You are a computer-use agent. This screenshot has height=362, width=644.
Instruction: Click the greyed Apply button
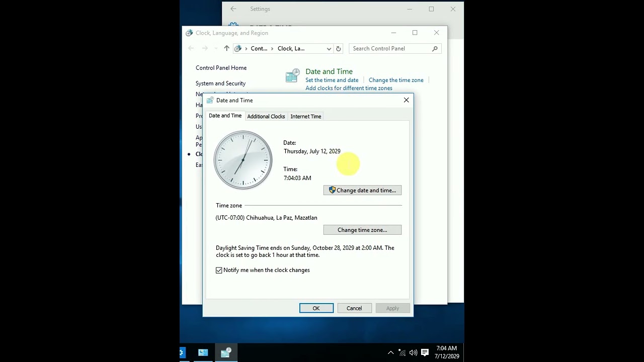click(x=392, y=308)
